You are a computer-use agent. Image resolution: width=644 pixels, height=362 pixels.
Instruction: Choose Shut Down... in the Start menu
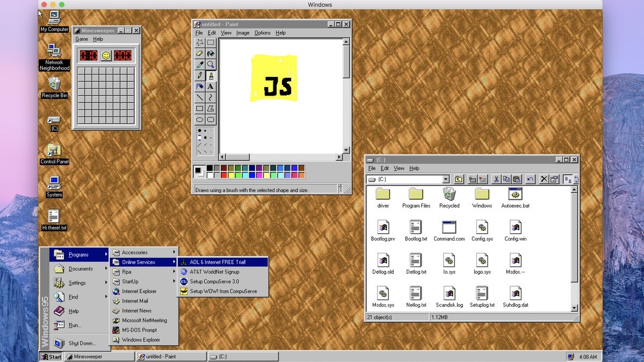[x=79, y=343]
